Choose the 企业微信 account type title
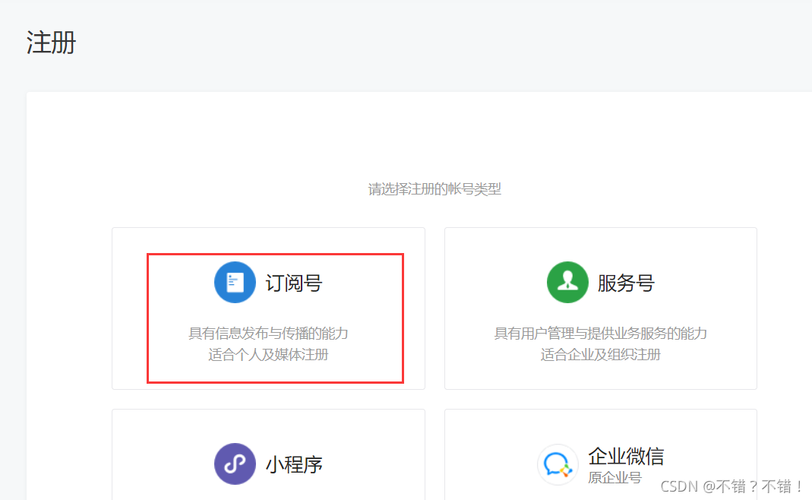Viewport: 812px width, 500px height. [626, 456]
